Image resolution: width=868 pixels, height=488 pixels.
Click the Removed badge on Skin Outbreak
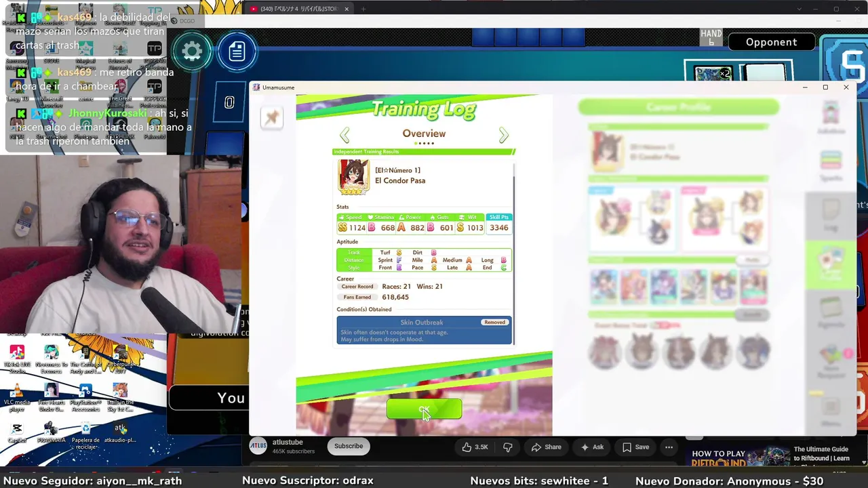[x=494, y=322]
